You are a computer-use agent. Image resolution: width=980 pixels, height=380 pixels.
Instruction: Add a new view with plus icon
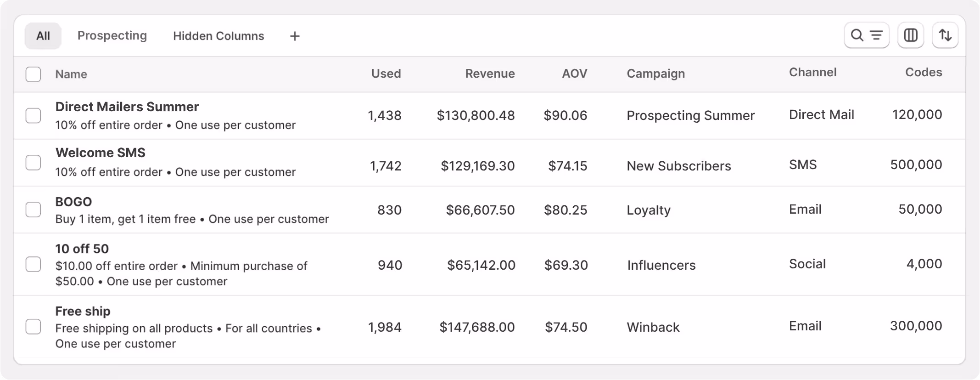pyautogui.click(x=295, y=36)
